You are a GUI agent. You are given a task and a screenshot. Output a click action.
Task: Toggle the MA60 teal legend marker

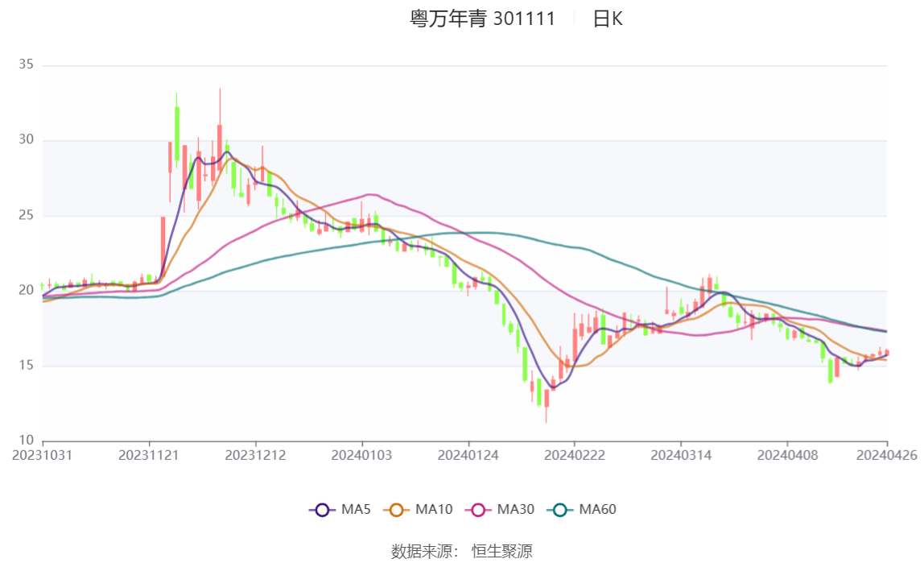[560, 510]
